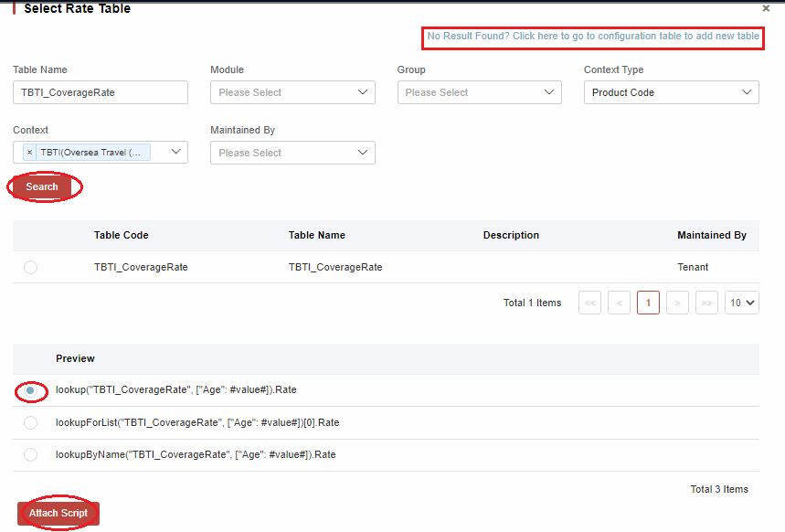Change the page size dropdown showing 10
The width and height of the screenshot is (785, 532).
[x=742, y=303]
